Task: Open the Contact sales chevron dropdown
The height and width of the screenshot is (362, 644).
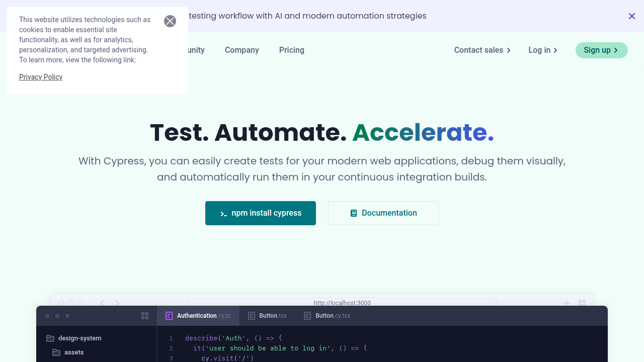Action: tap(509, 50)
